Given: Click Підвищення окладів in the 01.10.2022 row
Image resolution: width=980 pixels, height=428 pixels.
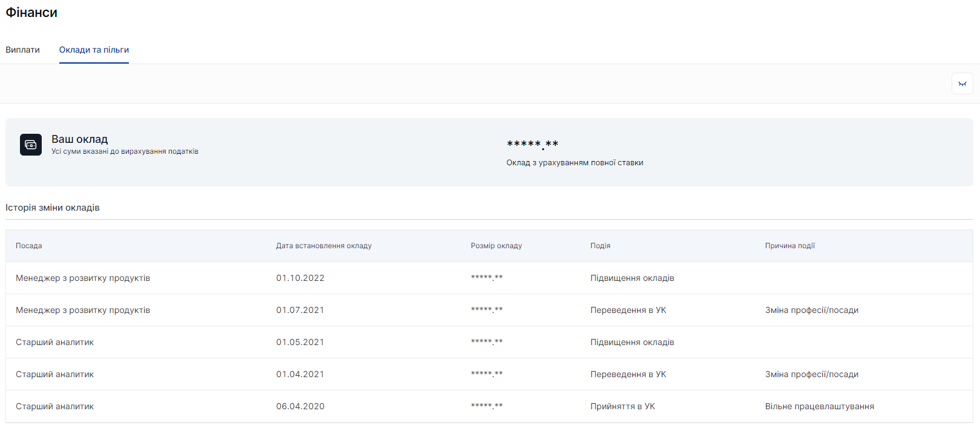Looking at the screenshot, I should coord(632,278).
